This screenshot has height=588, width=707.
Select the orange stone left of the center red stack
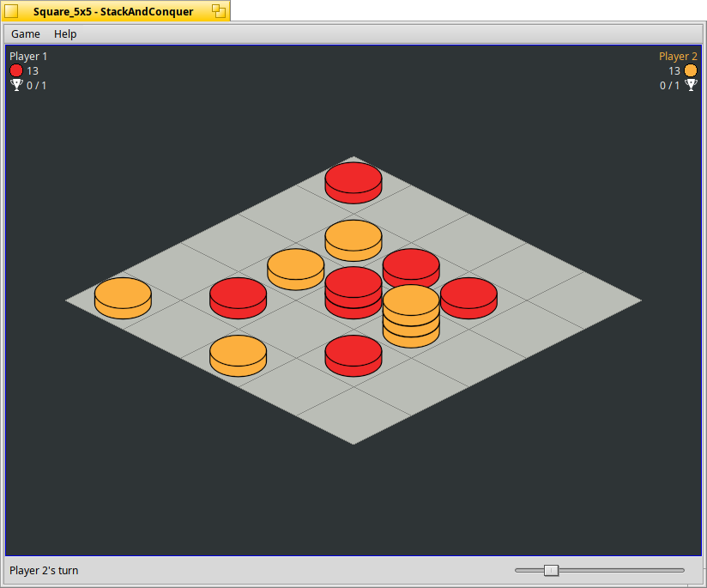[x=296, y=270]
